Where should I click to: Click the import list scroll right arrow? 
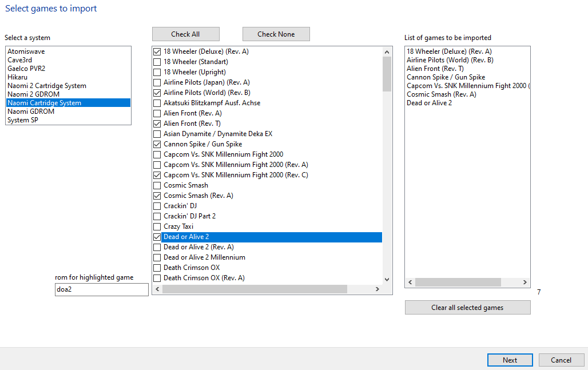point(525,283)
